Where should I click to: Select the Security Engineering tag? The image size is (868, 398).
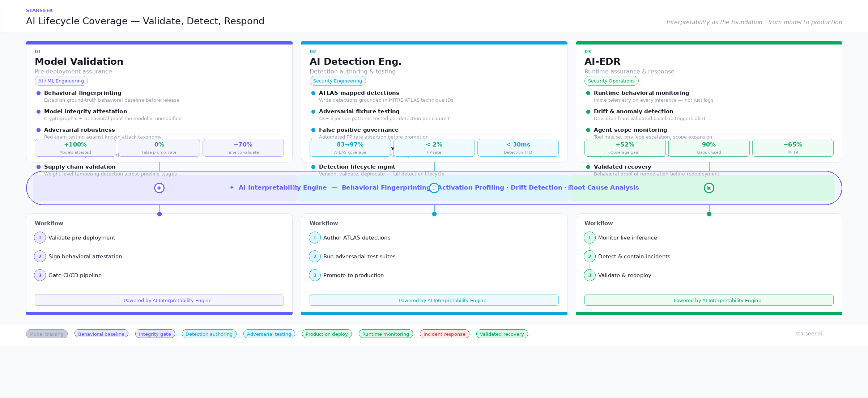coord(337,81)
